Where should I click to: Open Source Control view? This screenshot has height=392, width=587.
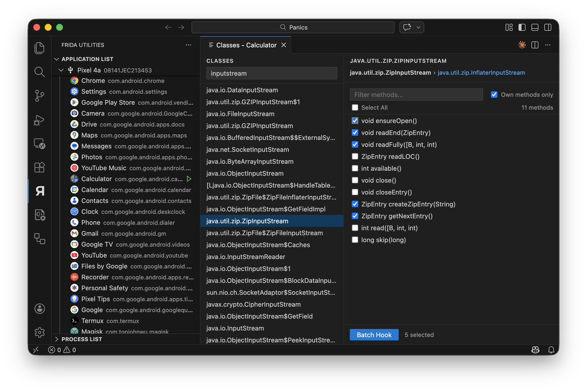(39, 96)
